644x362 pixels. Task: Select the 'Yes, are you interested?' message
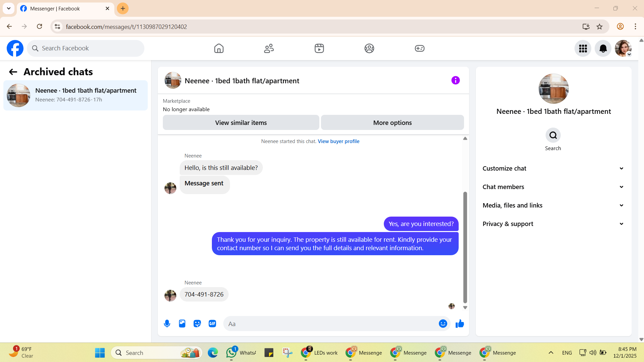[421, 224]
